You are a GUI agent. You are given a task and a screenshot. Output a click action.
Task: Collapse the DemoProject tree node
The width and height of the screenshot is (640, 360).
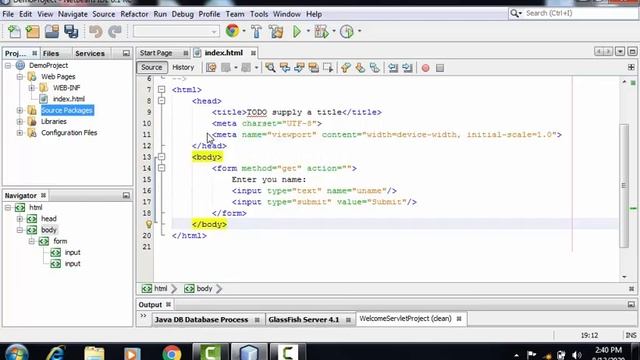coord(8,65)
